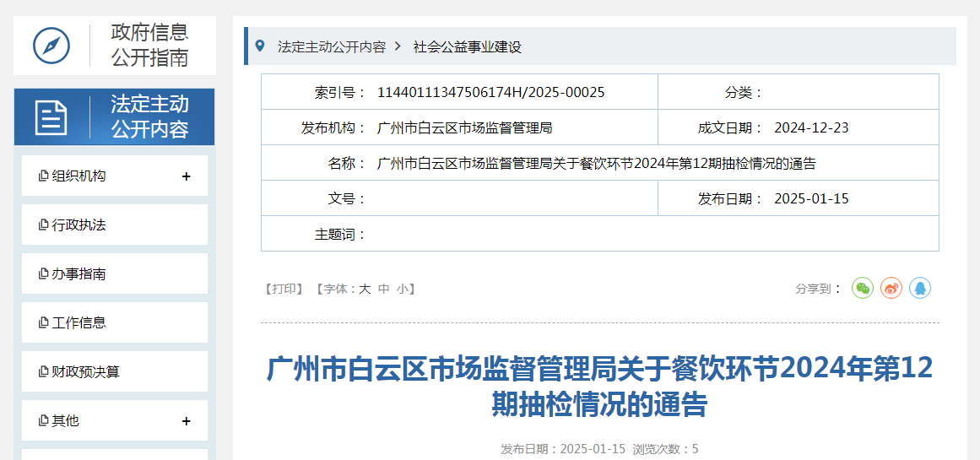Viewport: 980px width, 460px height.
Task: Set font size to 小
Action: [403, 289]
